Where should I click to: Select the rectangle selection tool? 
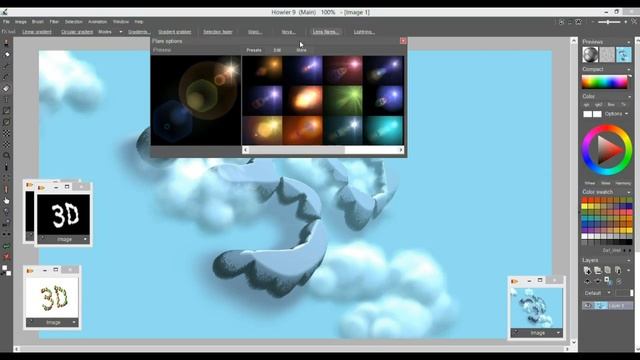point(7,111)
